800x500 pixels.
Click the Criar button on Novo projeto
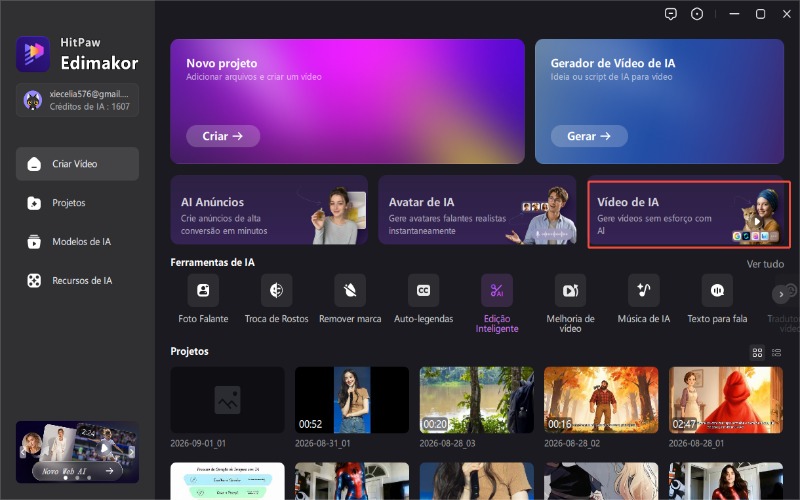tap(223, 136)
